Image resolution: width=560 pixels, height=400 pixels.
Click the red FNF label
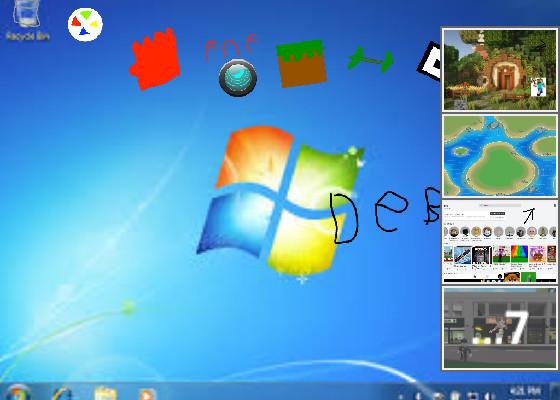[x=231, y=48]
